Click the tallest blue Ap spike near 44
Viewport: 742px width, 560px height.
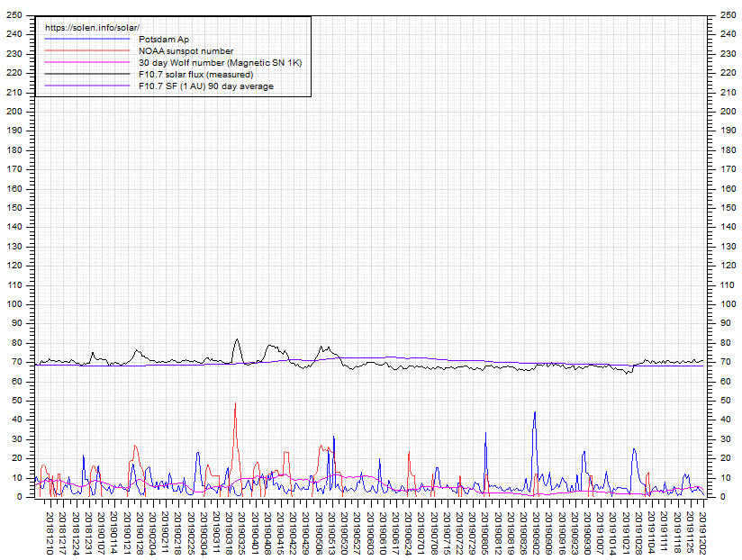tap(535, 413)
